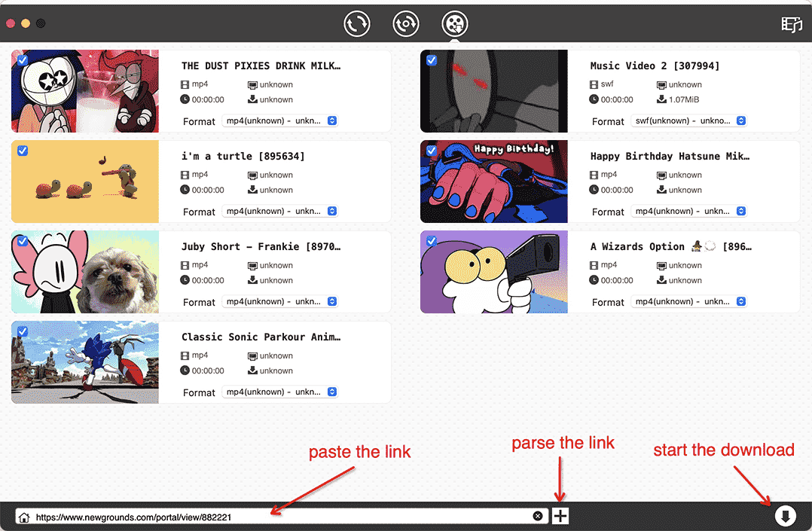
Task: Select the Juby Short Frankie dog thumbnail
Action: point(85,272)
